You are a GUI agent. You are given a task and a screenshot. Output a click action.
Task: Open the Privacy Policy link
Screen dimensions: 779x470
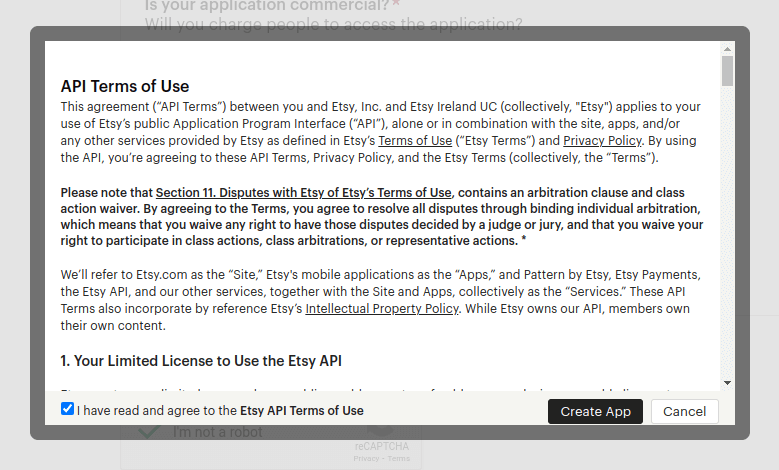click(602, 141)
